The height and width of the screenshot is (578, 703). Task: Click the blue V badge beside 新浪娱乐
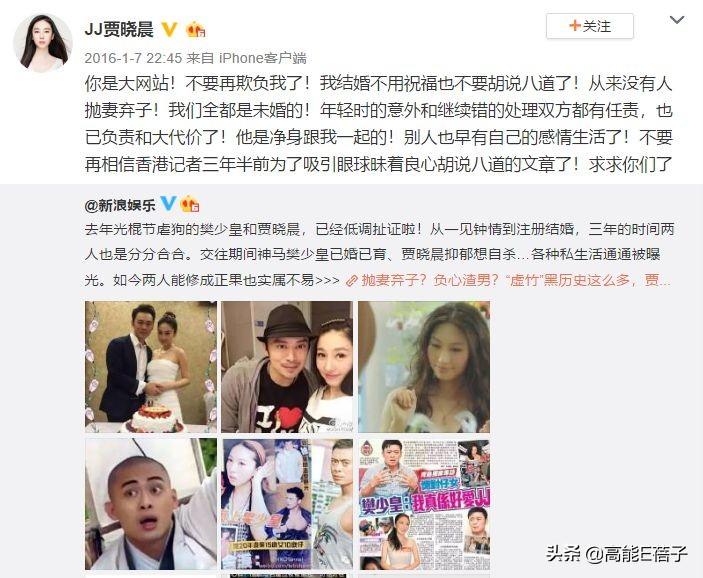(168, 203)
